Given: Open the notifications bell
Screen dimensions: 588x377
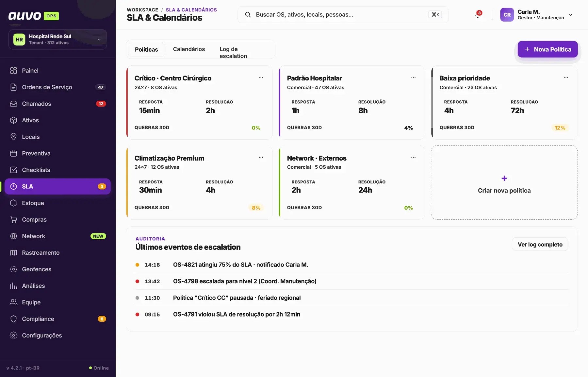Looking at the screenshot, I should [478, 15].
